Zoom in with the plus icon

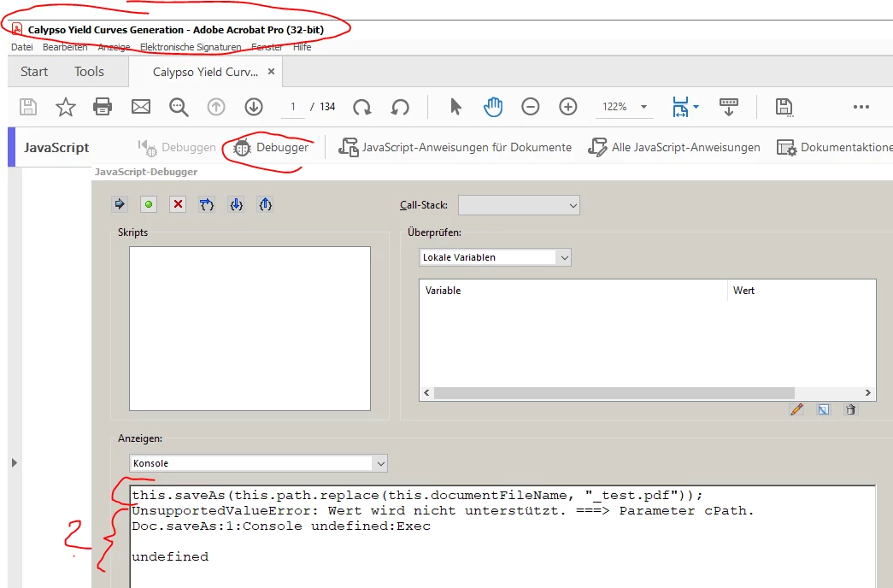point(567,107)
